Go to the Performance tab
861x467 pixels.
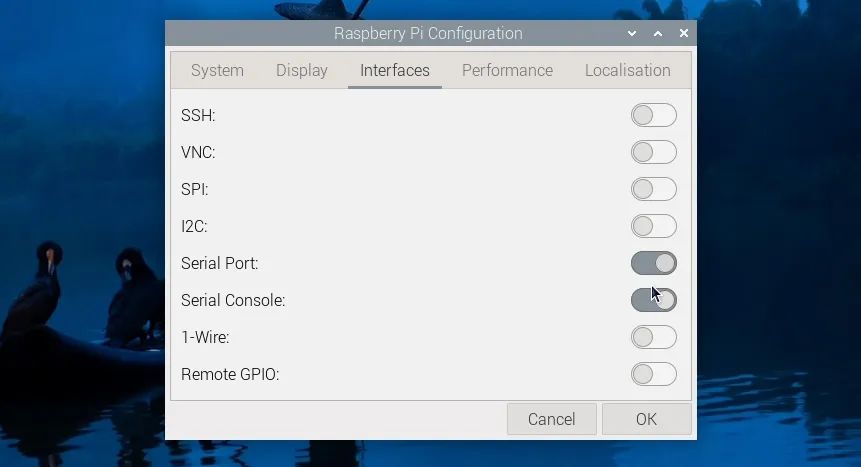(x=507, y=70)
